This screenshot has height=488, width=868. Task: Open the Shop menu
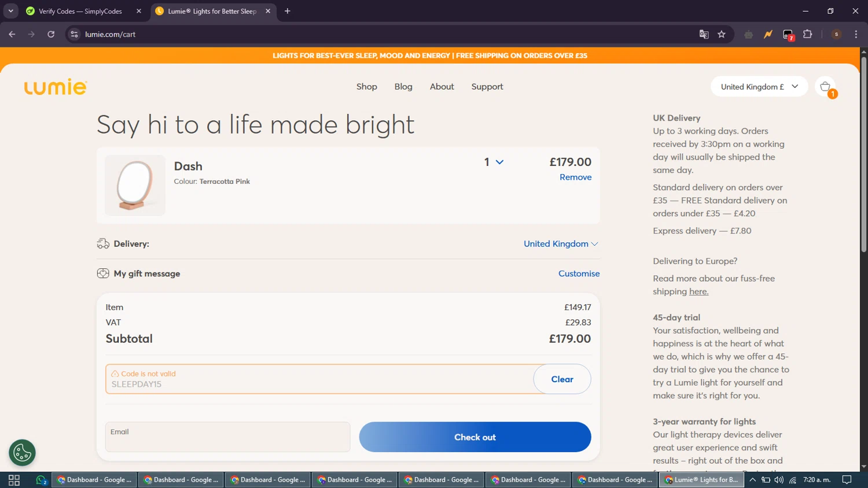point(367,86)
